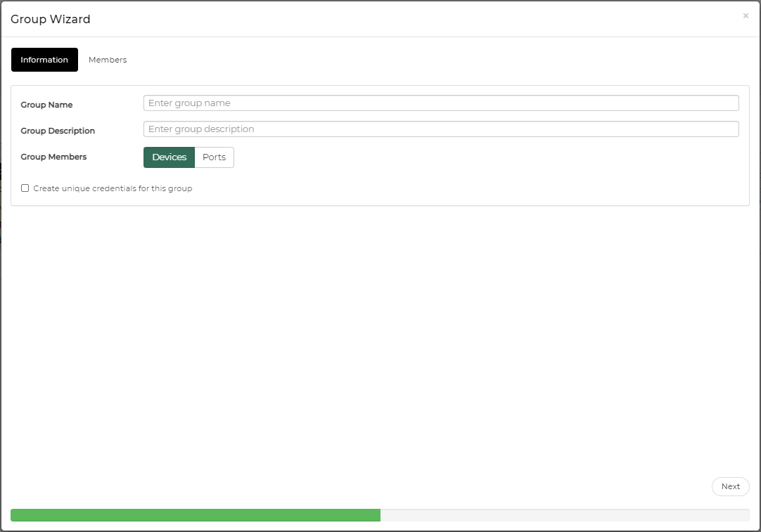Select Devices as group members
This screenshot has height=532, width=761.
(x=169, y=157)
